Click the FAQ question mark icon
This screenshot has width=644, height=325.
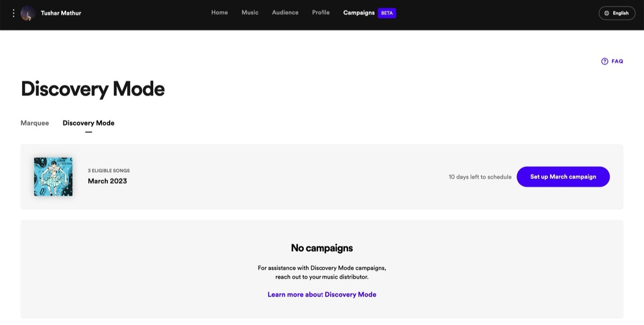point(605,61)
